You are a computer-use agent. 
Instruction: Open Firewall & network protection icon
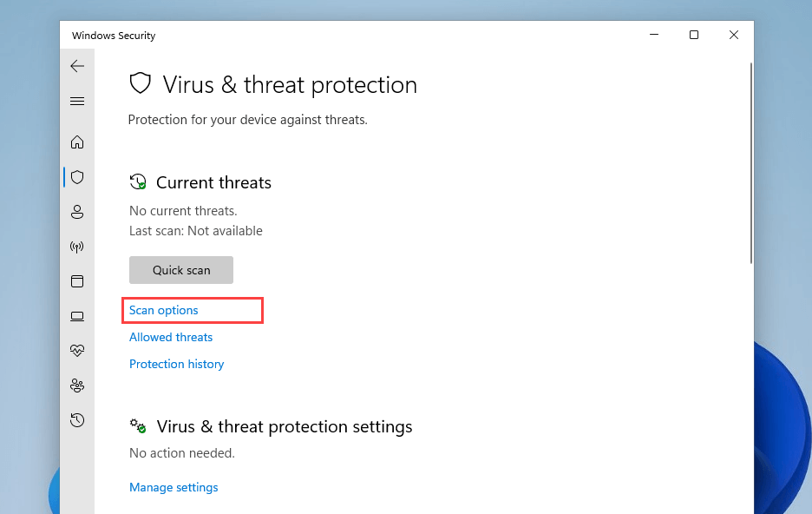pos(77,247)
